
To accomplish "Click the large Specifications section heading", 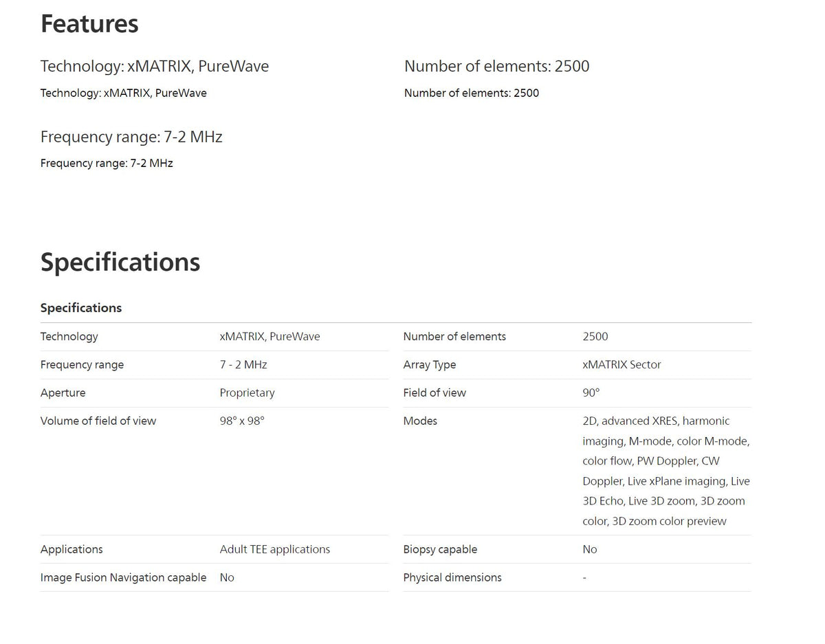I will tap(120, 263).
